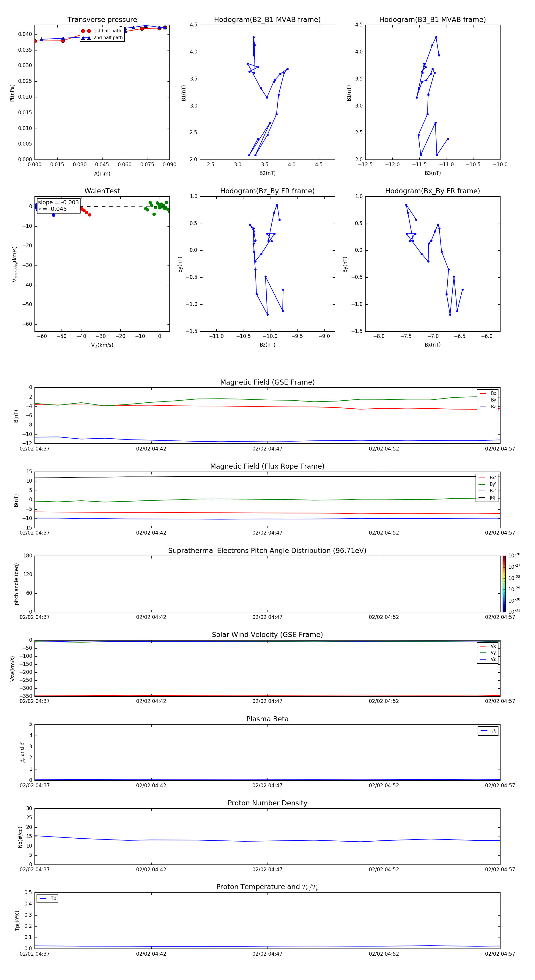Click the pitch angle color bar
The height and width of the screenshot is (980, 535).
pos(504,584)
